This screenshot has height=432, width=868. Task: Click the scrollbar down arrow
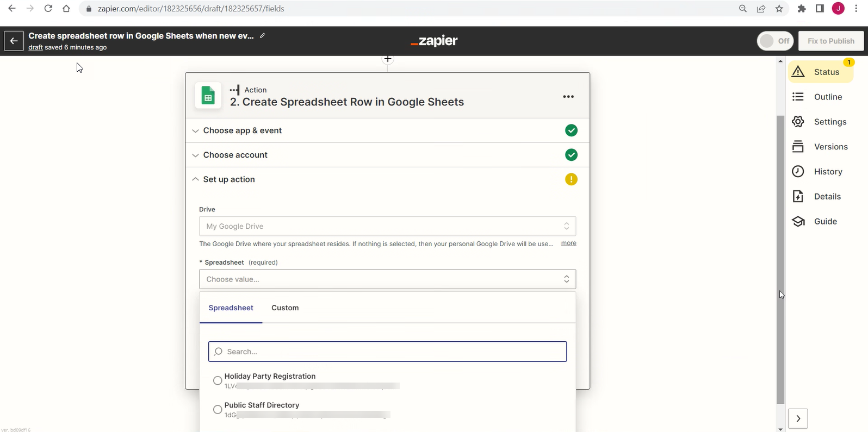(780, 429)
